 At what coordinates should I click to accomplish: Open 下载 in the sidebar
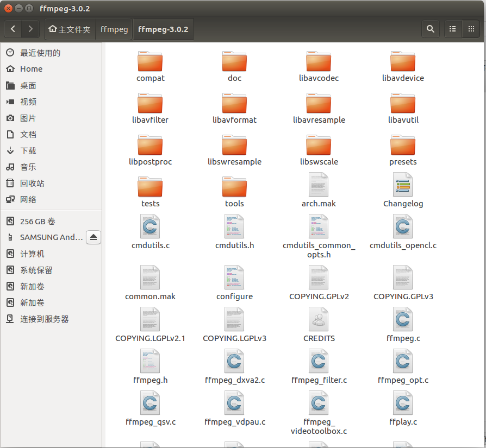click(51, 151)
